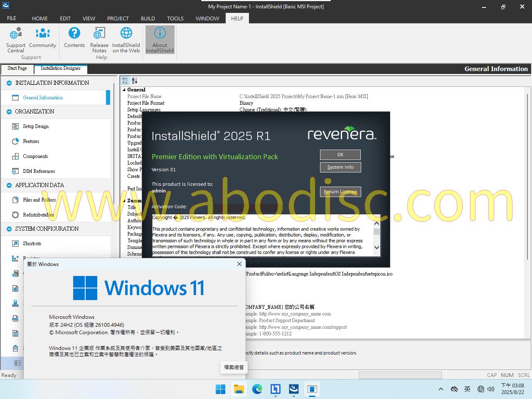Click Return License button
This screenshot has height=399, width=532.
click(340, 192)
